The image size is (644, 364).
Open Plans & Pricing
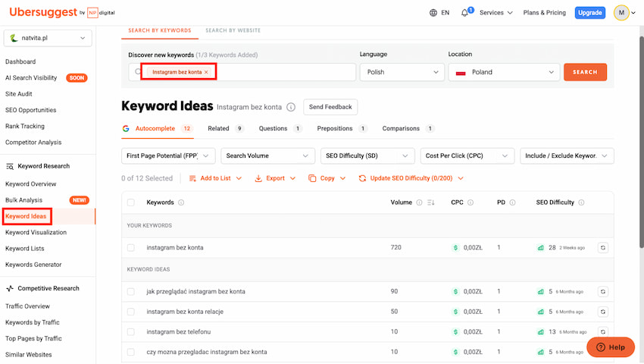click(544, 13)
